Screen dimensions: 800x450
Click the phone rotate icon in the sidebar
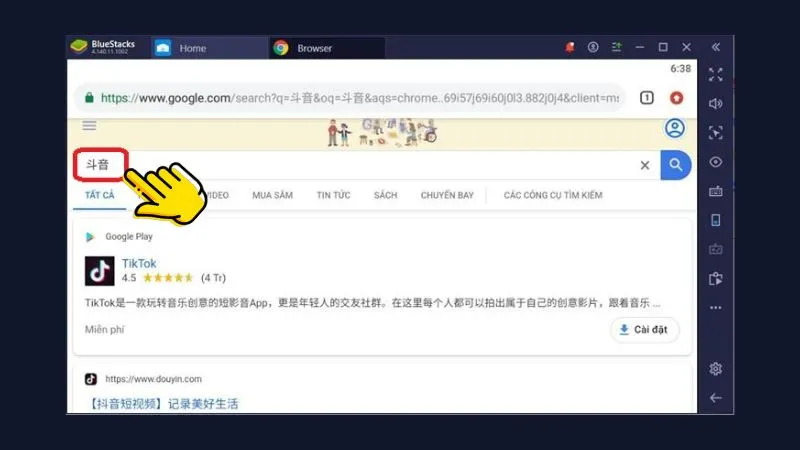click(x=715, y=220)
